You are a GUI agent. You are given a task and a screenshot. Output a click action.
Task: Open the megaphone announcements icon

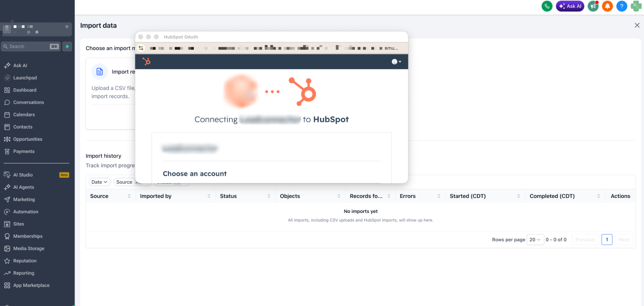tap(593, 6)
